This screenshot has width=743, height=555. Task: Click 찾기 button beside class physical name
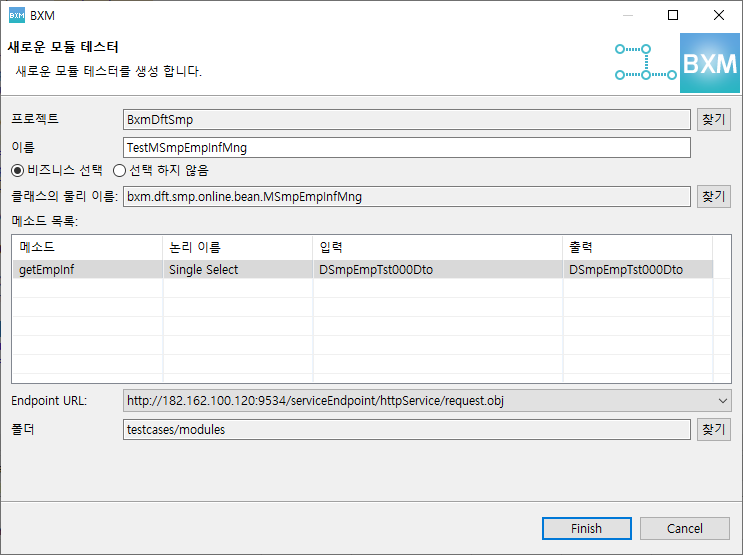pos(713,197)
